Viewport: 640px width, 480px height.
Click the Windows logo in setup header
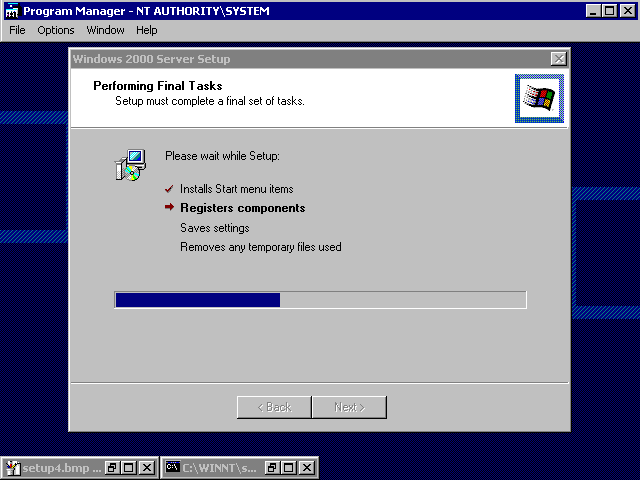pyautogui.click(x=539, y=98)
